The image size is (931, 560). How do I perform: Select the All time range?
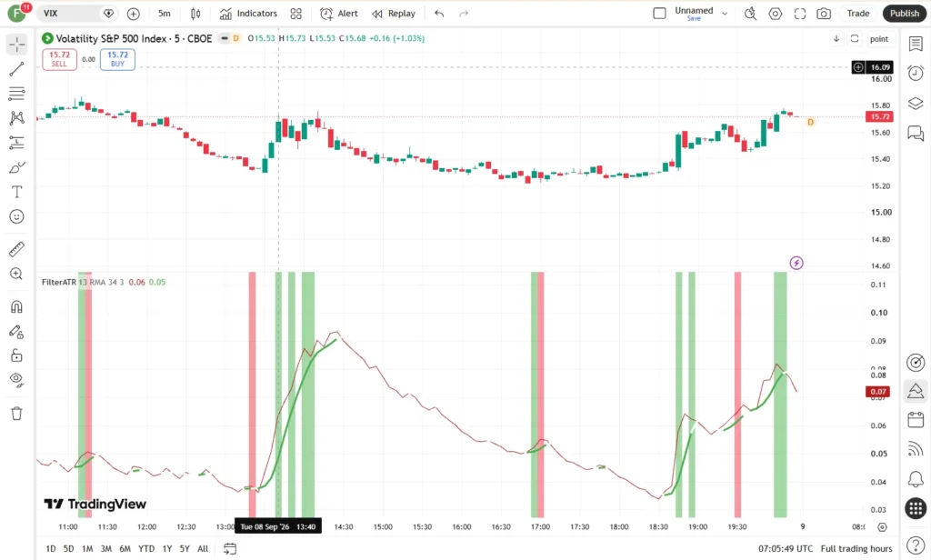pyautogui.click(x=203, y=549)
